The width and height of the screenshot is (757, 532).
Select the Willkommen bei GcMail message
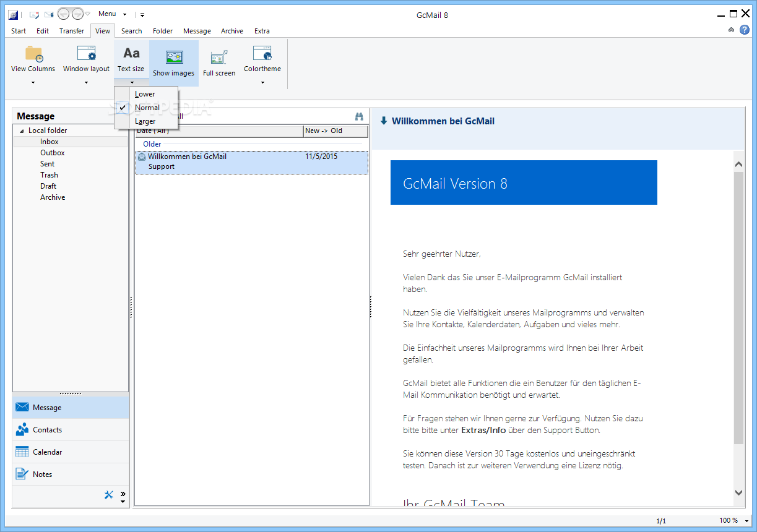tap(252, 162)
